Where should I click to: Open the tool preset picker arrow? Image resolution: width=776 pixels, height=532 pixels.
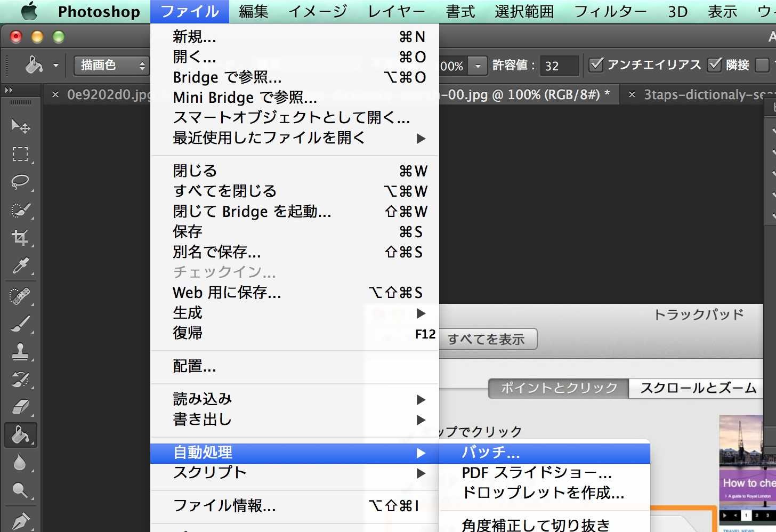pyautogui.click(x=55, y=66)
